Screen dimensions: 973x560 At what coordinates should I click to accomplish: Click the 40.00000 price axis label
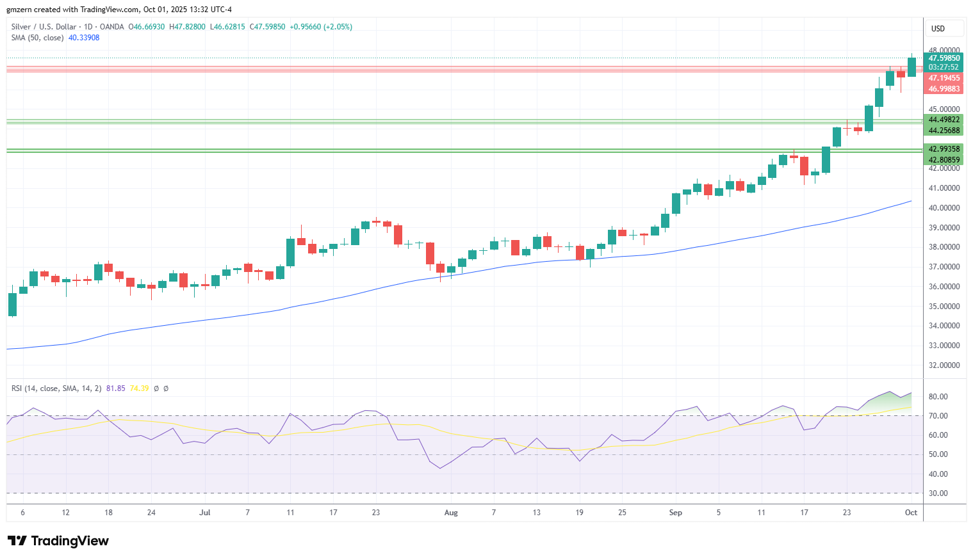point(944,208)
